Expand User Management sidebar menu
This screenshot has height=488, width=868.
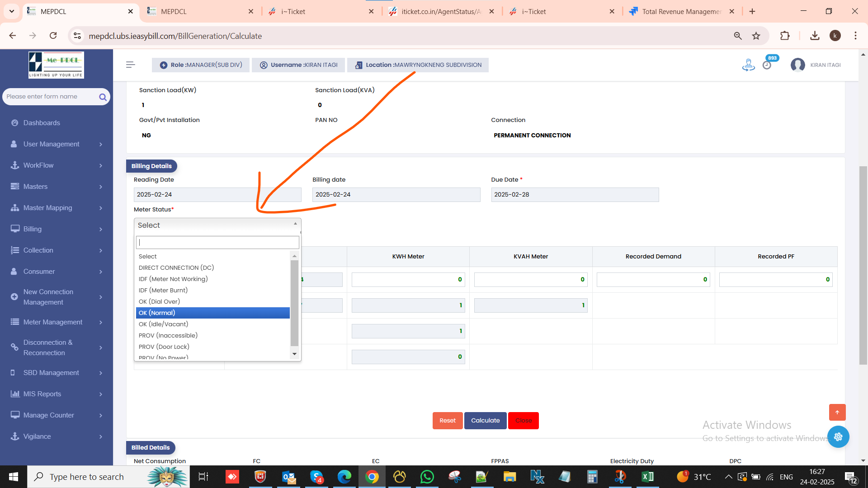pyautogui.click(x=57, y=144)
